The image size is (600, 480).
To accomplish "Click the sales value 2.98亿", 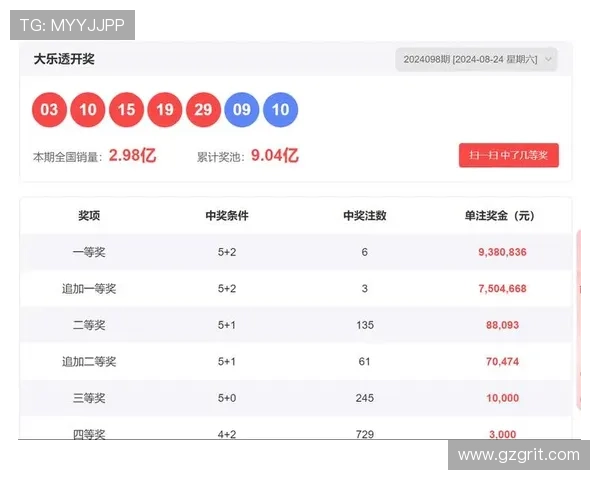I will point(132,155).
